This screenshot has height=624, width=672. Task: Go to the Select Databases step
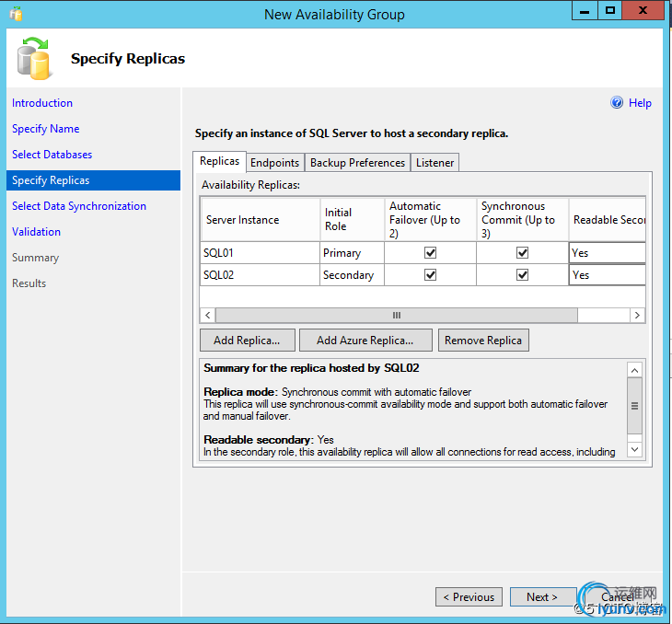pos(52,155)
